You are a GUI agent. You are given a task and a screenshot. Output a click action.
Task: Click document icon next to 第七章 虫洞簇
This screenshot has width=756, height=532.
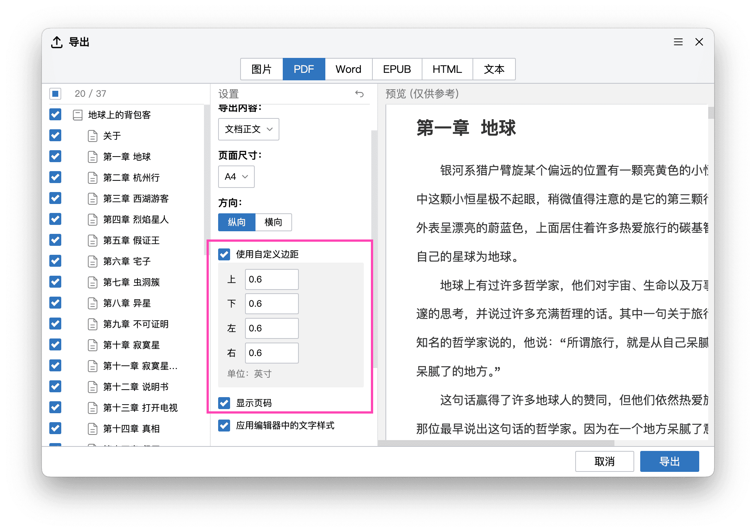(93, 282)
